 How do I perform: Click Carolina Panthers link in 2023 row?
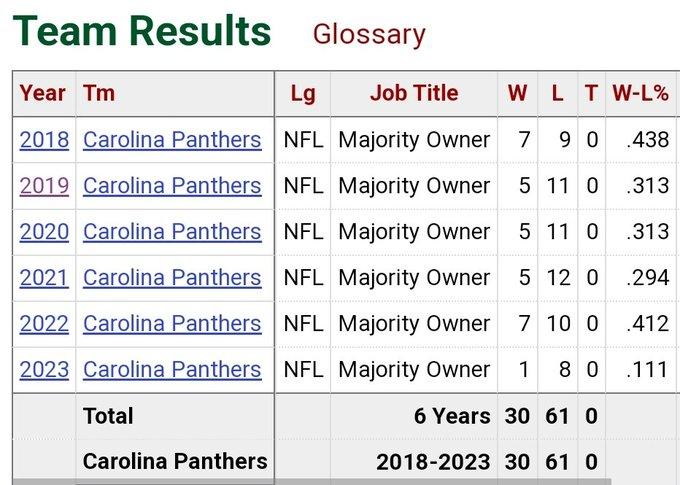(x=172, y=370)
